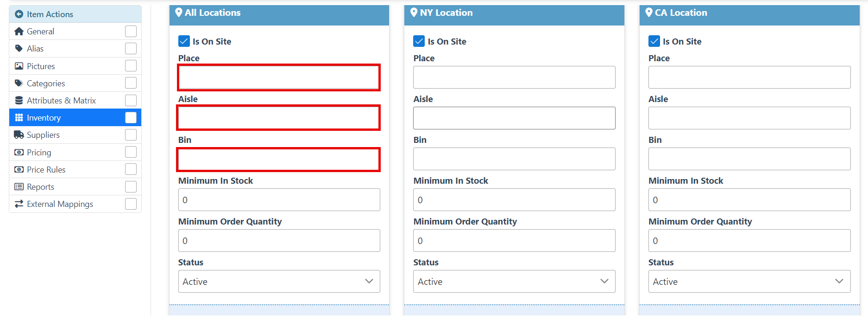Click the General home icon
868x321 pixels.
coord(19,32)
